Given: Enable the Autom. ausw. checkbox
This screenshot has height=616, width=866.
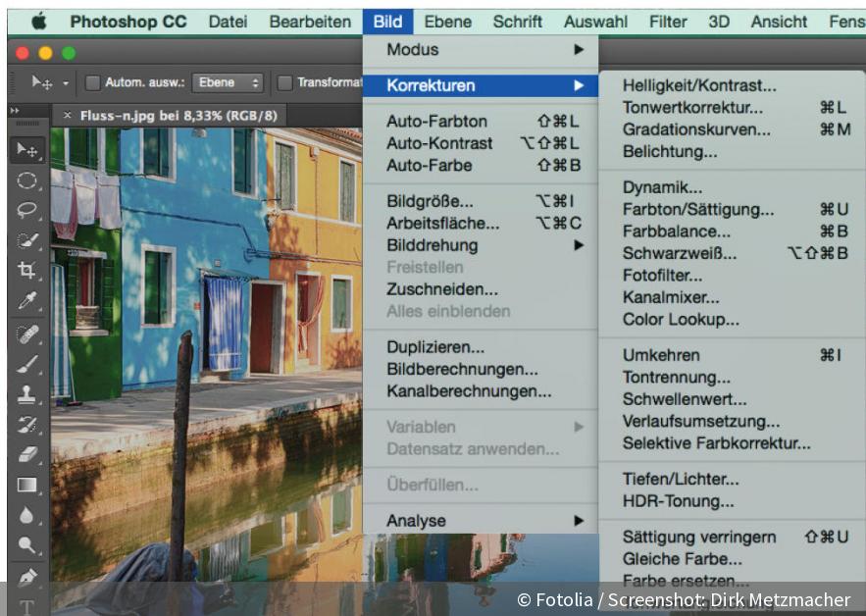Looking at the screenshot, I should (93, 82).
